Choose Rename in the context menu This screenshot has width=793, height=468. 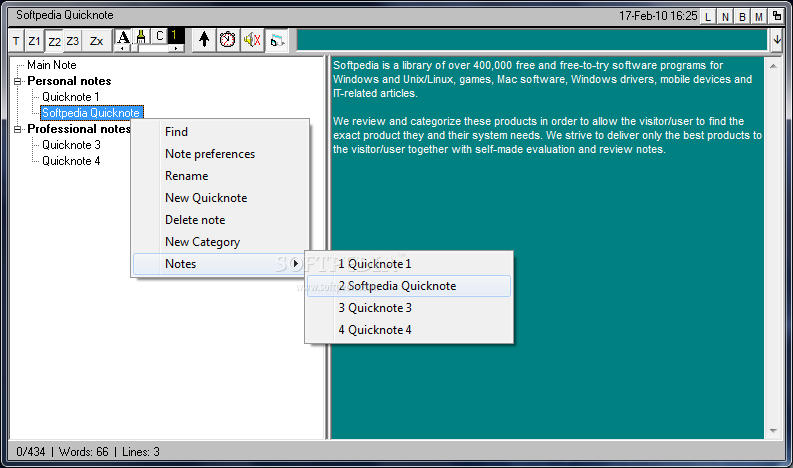coord(221,176)
